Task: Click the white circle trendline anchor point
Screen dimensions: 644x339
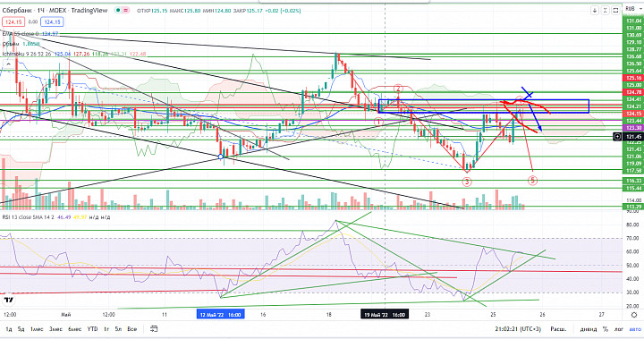Action: click(221, 157)
